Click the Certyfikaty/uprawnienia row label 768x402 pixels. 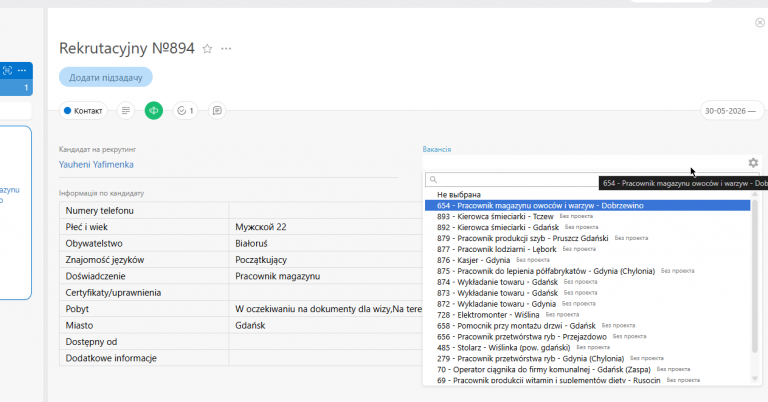pyautogui.click(x=113, y=293)
